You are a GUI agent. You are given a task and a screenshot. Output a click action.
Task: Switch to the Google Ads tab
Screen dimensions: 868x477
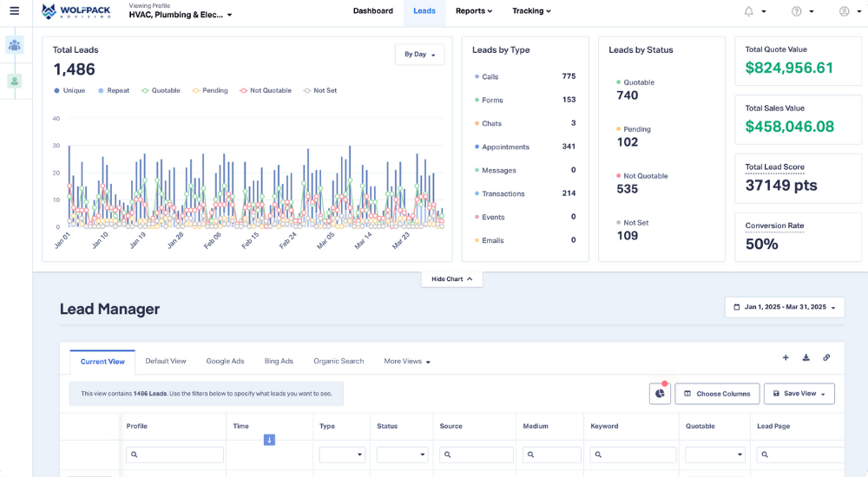pos(225,361)
